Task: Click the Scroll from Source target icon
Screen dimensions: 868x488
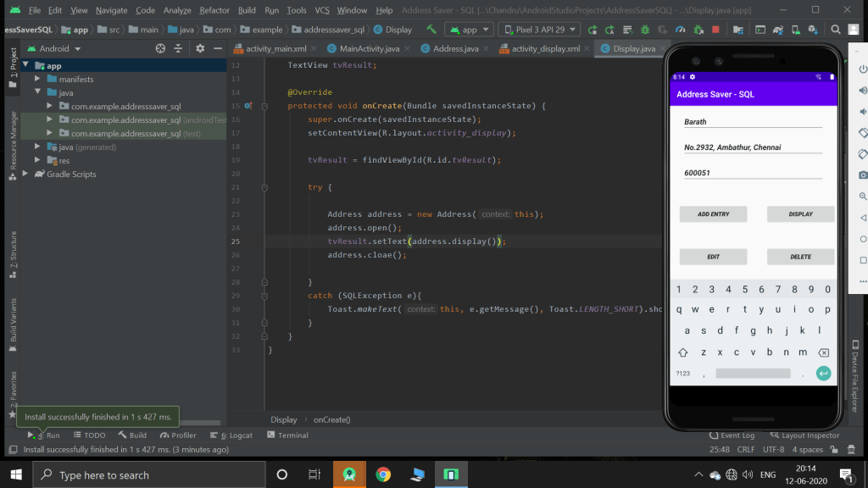Action: [x=160, y=48]
